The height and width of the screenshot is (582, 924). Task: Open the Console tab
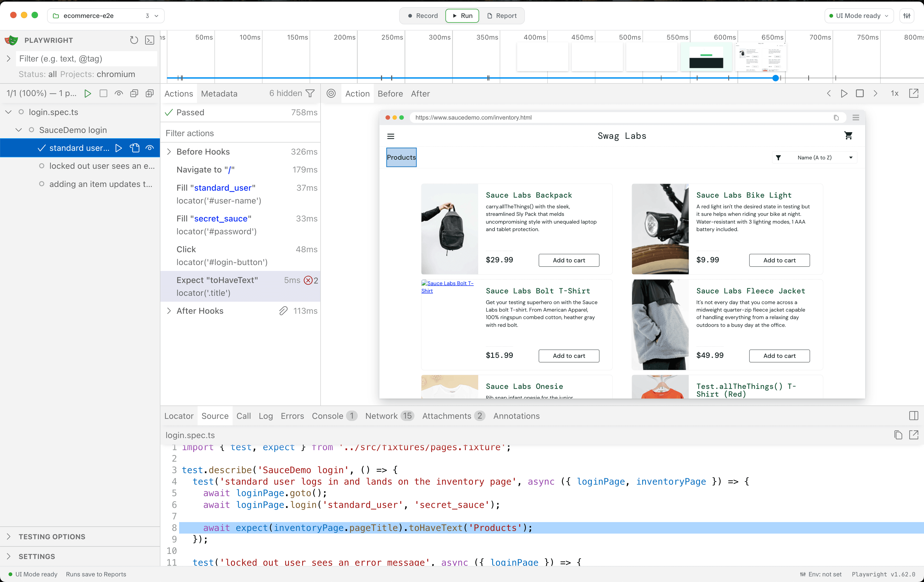(334, 416)
